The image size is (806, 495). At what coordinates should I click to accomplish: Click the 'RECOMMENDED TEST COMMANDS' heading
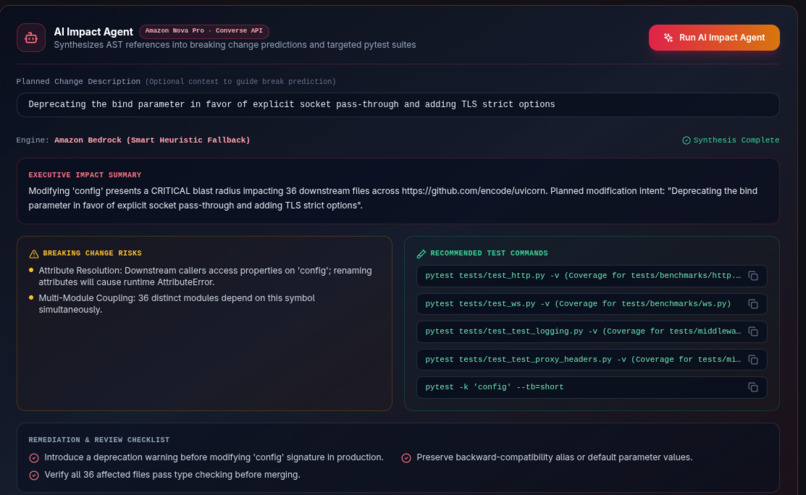[489, 253]
